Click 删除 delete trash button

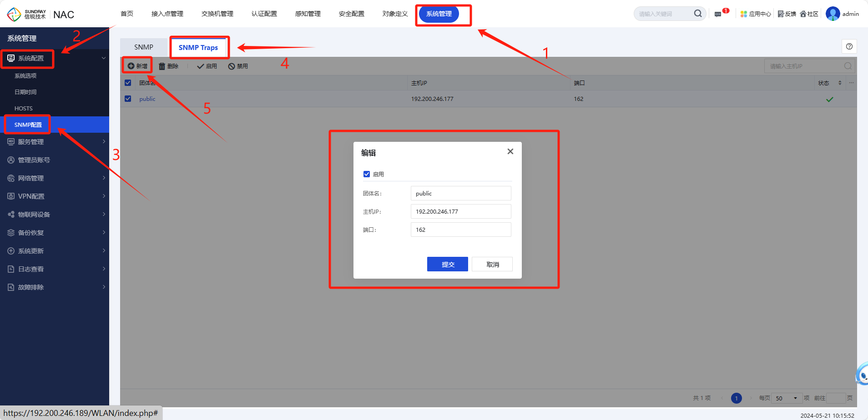click(x=168, y=66)
